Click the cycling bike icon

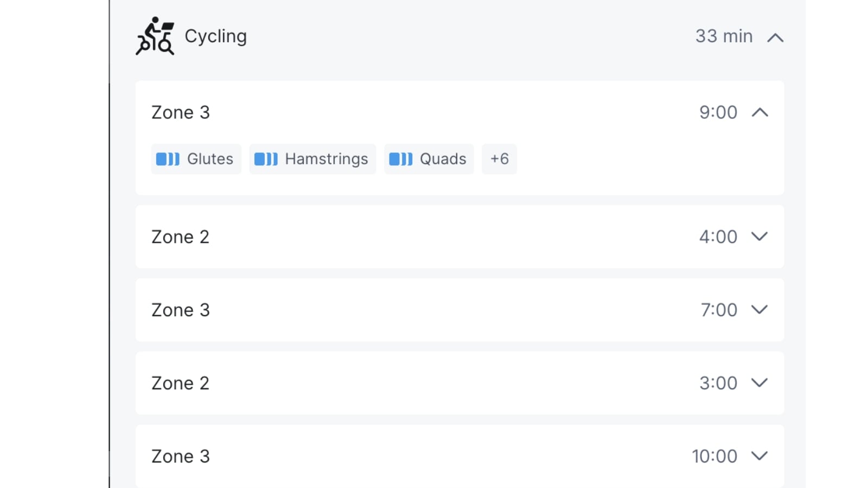(x=155, y=36)
